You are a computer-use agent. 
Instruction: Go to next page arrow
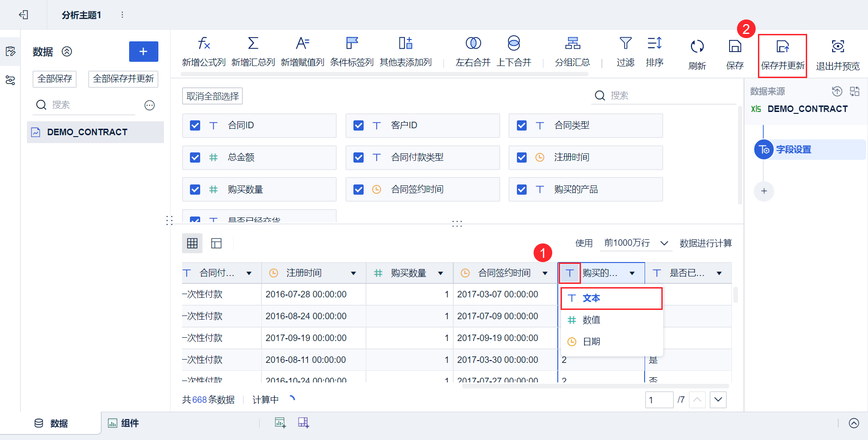(718, 400)
